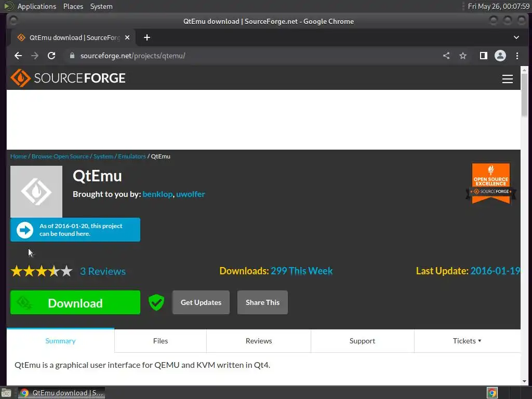Open the Chrome profile avatar
Screen dimensions: 532x399
500,56
